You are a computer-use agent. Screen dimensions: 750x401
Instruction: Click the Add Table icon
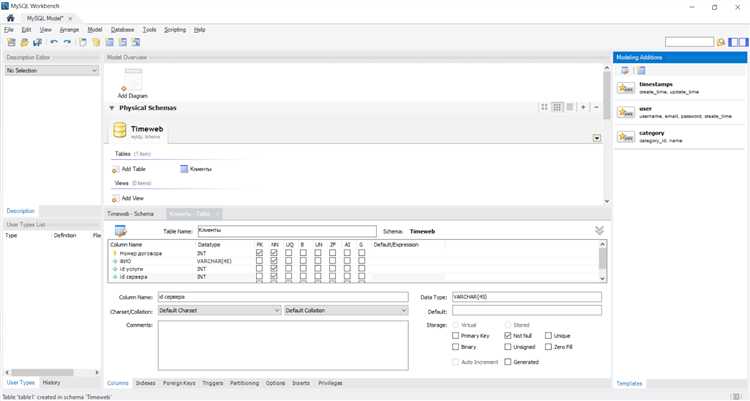coord(115,169)
